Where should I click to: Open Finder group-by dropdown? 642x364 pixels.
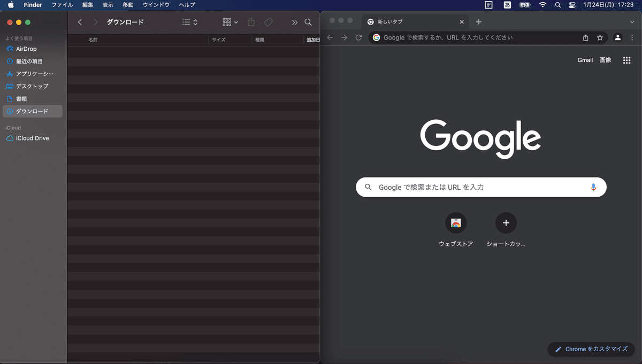click(230, 22)
